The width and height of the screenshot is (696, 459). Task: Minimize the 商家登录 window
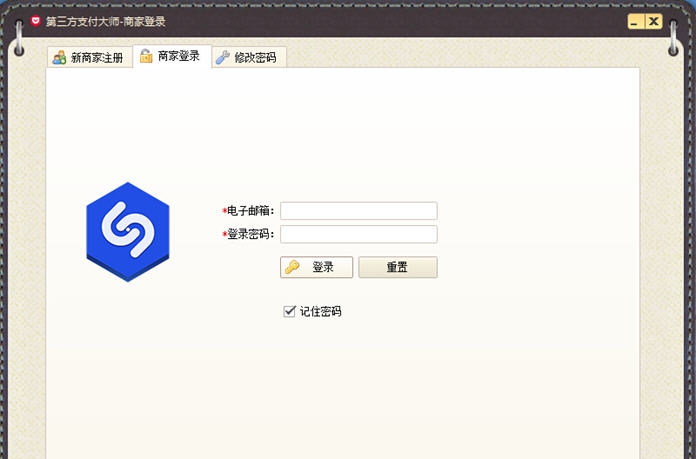coord(636,21)
